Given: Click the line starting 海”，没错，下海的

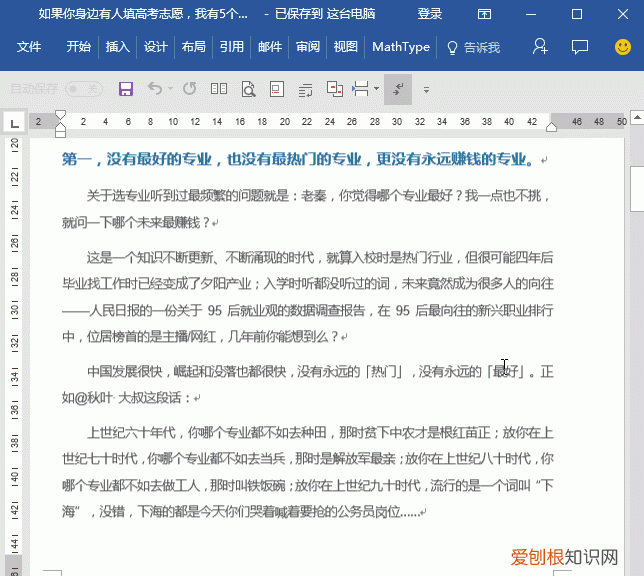Looking at the screenshot, I should coord(241,511).
